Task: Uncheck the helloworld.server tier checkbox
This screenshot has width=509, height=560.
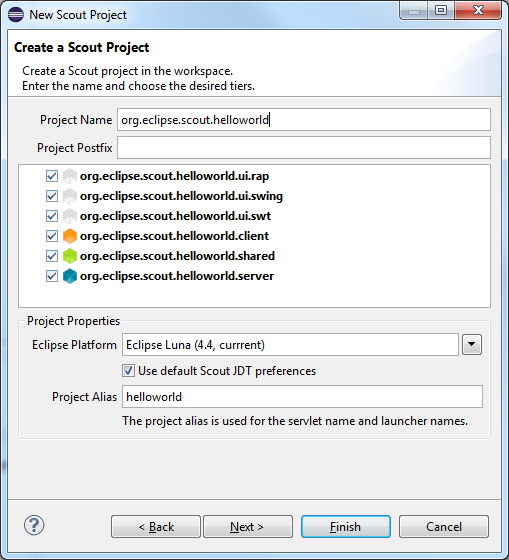Action: tap(52, 276)
